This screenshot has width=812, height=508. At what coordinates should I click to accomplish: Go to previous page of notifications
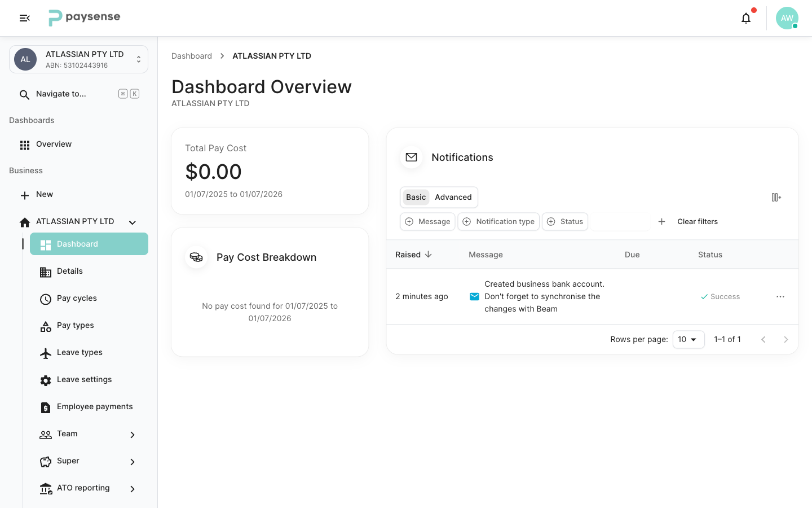tap(764, 339)
